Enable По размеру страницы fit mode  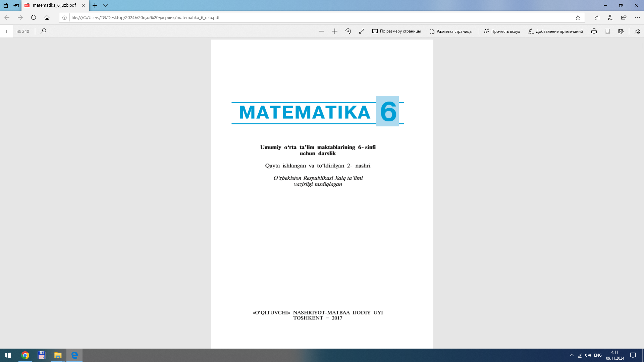click(397, 31)
